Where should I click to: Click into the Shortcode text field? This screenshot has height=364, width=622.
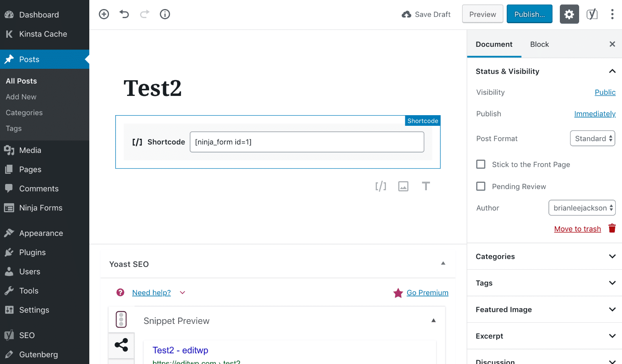[x=306, y=142]
